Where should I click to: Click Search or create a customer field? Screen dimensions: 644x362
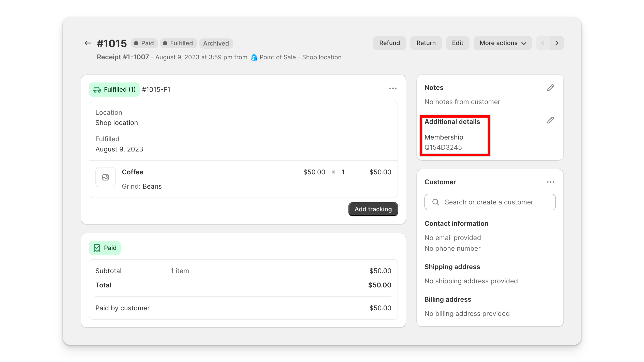[x=490, y=202]
